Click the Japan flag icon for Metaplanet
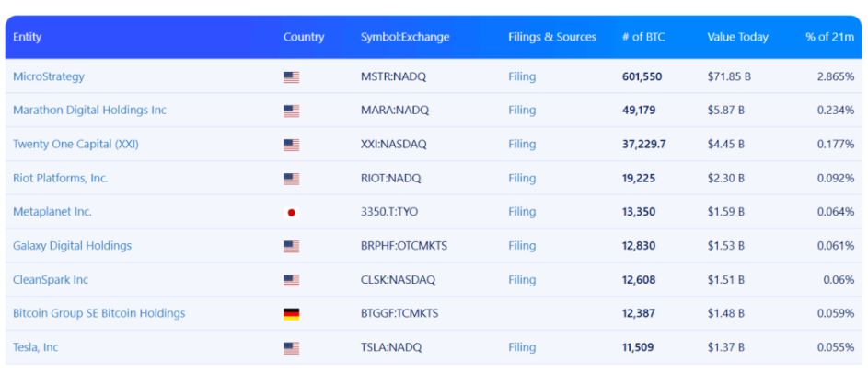 (291, 212)
